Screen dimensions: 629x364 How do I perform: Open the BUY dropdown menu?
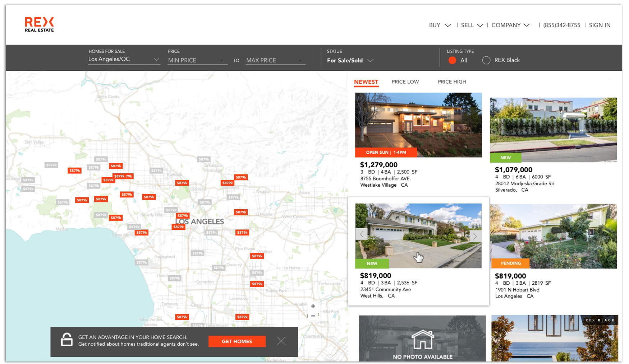click(440, 25)
